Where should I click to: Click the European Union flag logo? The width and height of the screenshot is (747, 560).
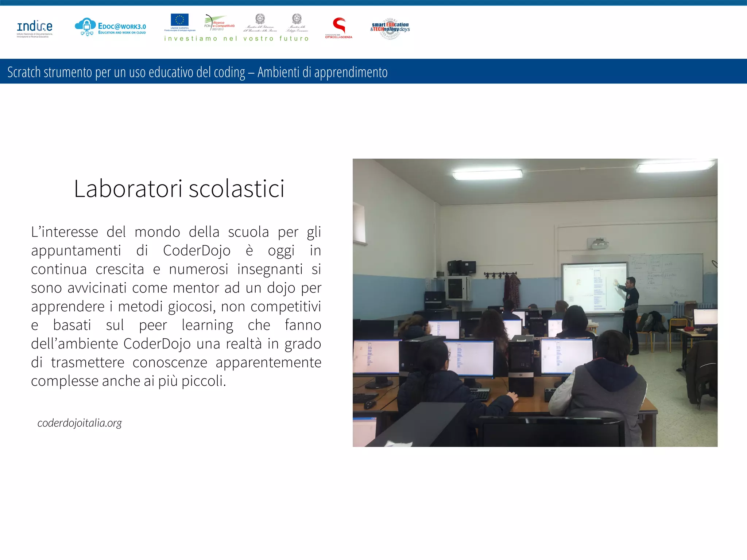tap(180, 23)
